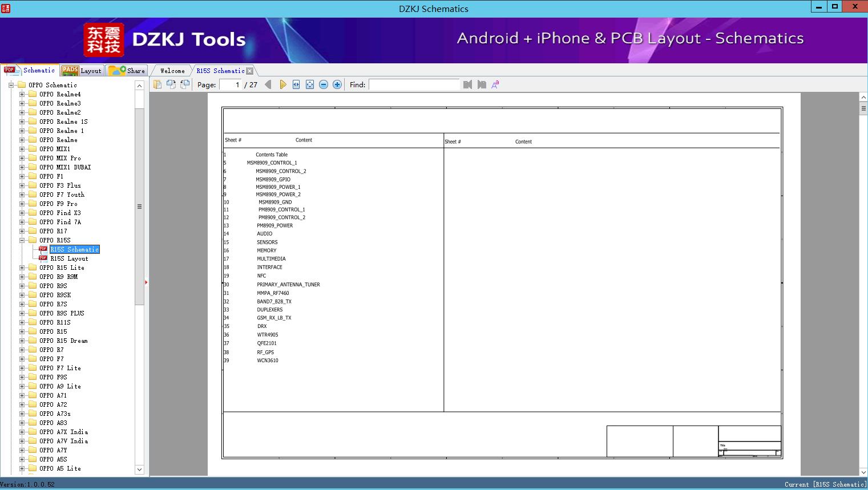
Task: Click the find next icon
Action: coord(482,84)
